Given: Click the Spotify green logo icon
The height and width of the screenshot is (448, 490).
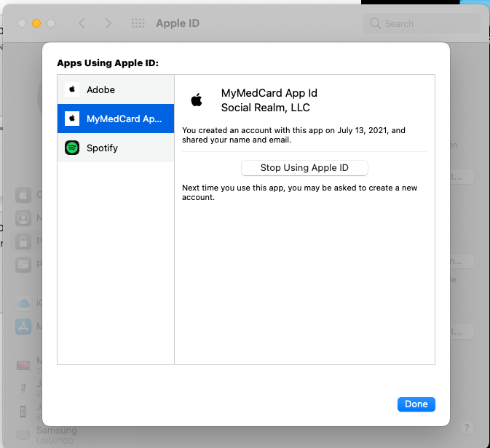Looking at the screenshot, I should click(x=72, y=148).
